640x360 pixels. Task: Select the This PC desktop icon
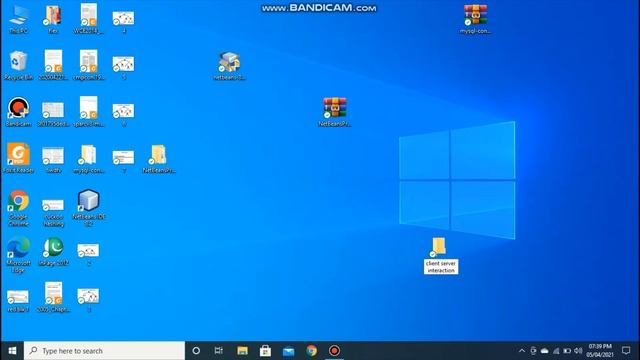(x=18, y=19)
